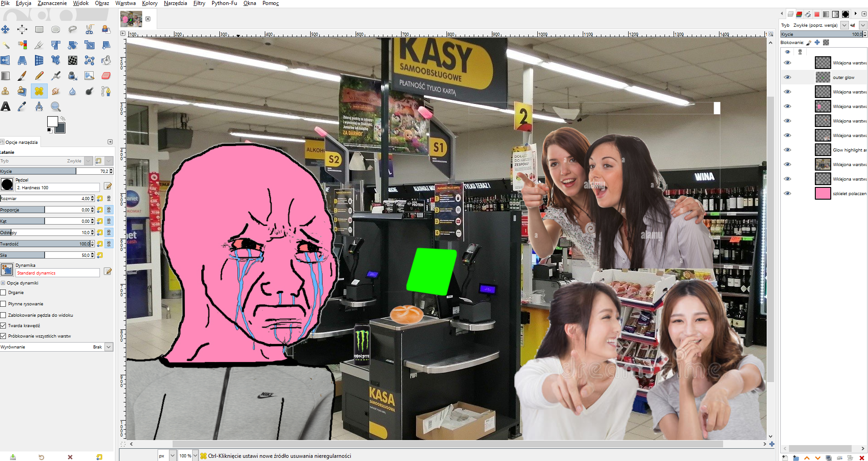Toggle Zablokowanie pędzla do widoku checkbox
Viewport: 868px width, 461px height.
click(3, 315)
